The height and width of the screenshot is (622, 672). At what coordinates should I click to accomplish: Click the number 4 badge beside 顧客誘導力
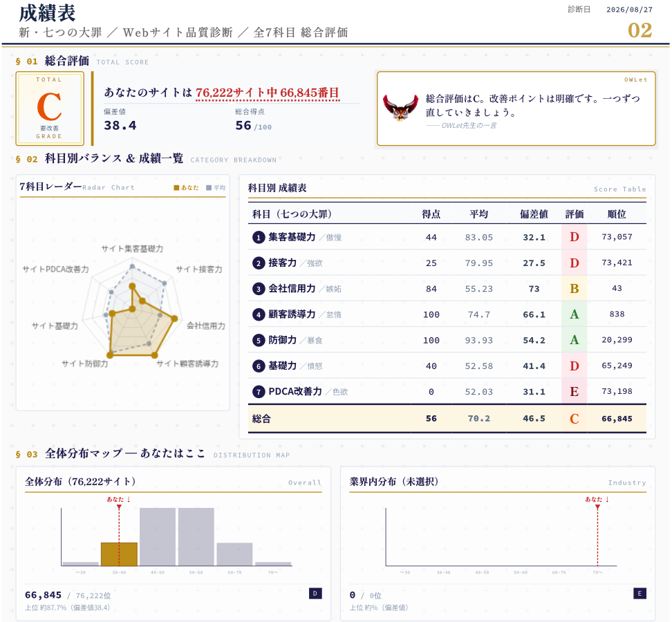click(259, 315)
